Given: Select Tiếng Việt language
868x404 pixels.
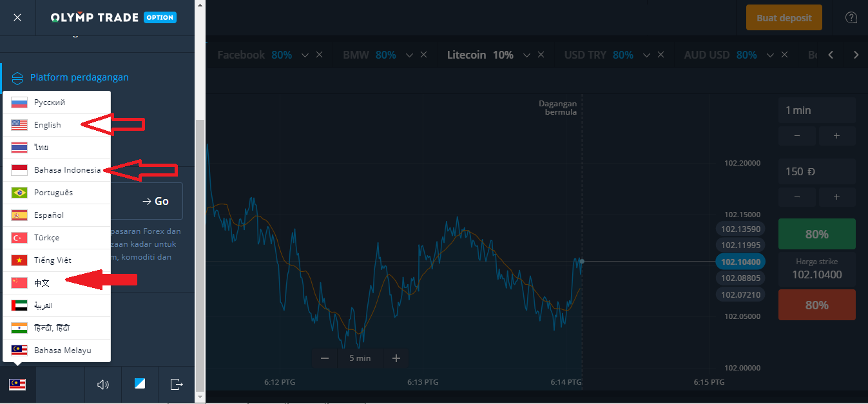Looking at the screenshot, I should 57,260.
